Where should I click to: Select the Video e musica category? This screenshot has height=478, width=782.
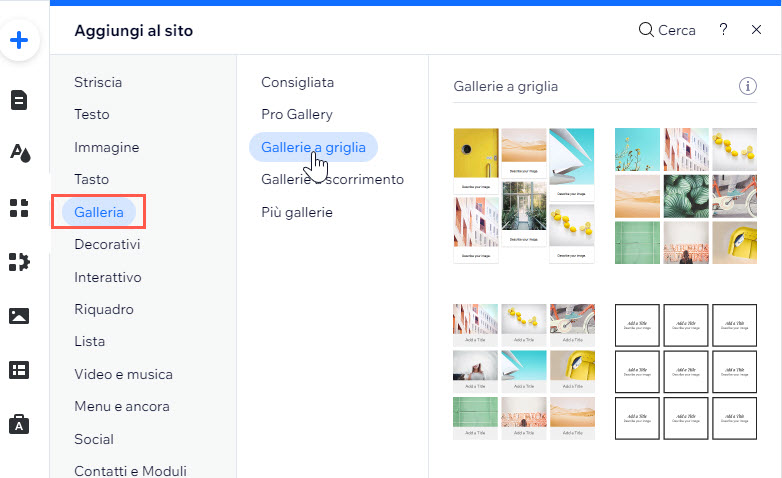pyautogui.click(x=123, y=374)
